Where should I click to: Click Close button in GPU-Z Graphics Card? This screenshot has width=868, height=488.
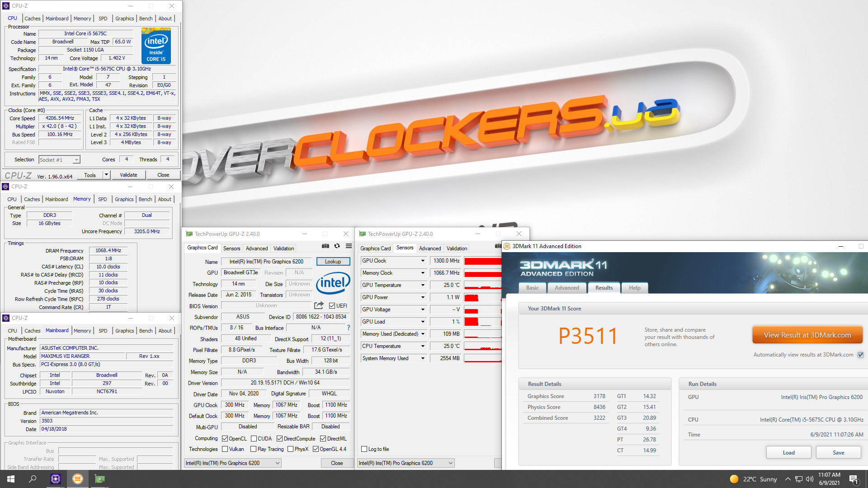point(337,463)
